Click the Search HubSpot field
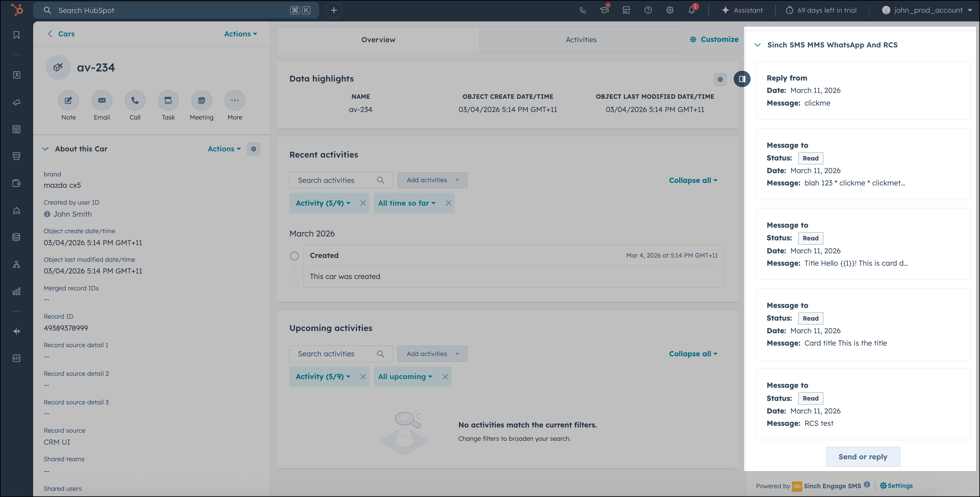This screenshot has width=980, height=497. (176, 10)
